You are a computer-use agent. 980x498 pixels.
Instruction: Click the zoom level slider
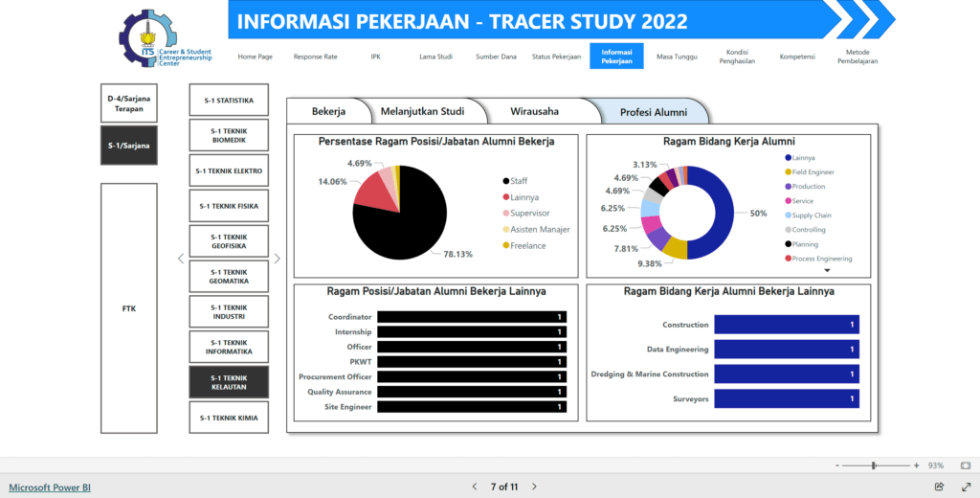click(875, 465)
